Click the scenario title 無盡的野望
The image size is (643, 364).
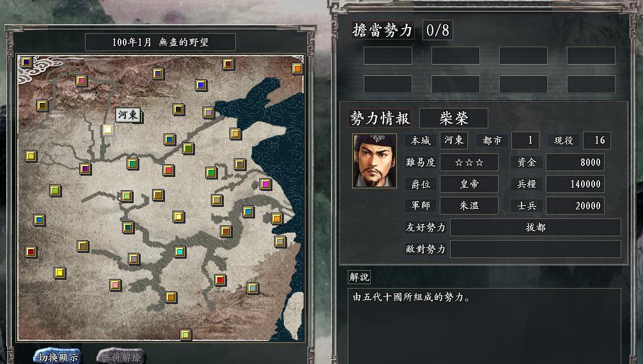183,42
